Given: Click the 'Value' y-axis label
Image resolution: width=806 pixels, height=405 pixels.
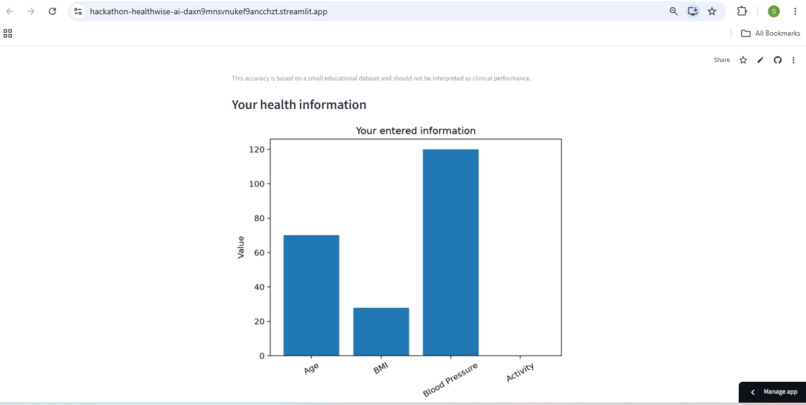Looking at the screenshot, I should (x=241, y=247).
